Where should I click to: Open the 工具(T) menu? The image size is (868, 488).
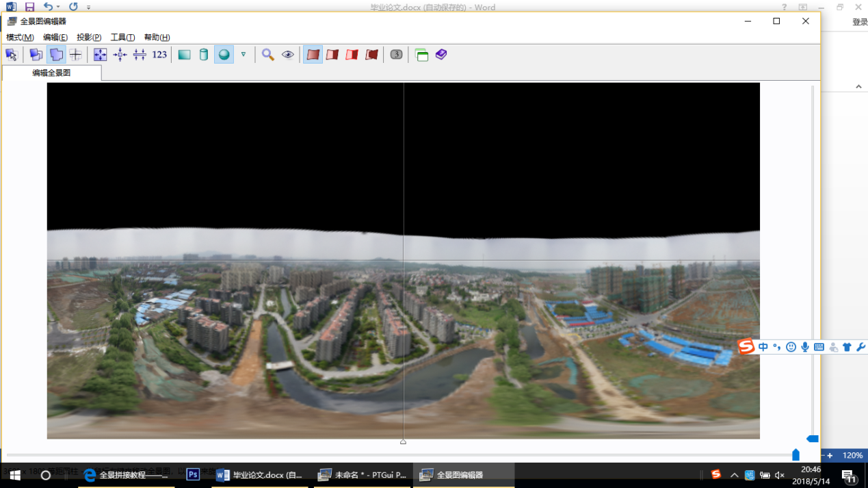tap(122, 38)
